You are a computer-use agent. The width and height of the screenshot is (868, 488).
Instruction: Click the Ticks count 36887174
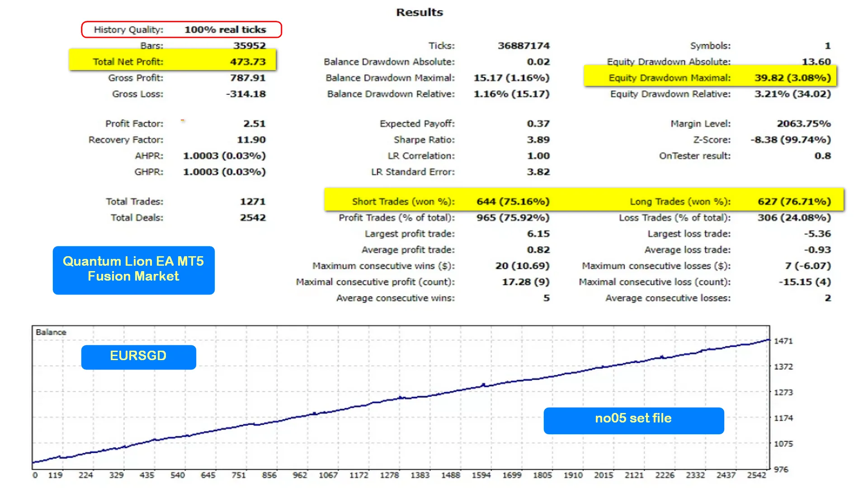pyautogui.click(x=524, y=46)
